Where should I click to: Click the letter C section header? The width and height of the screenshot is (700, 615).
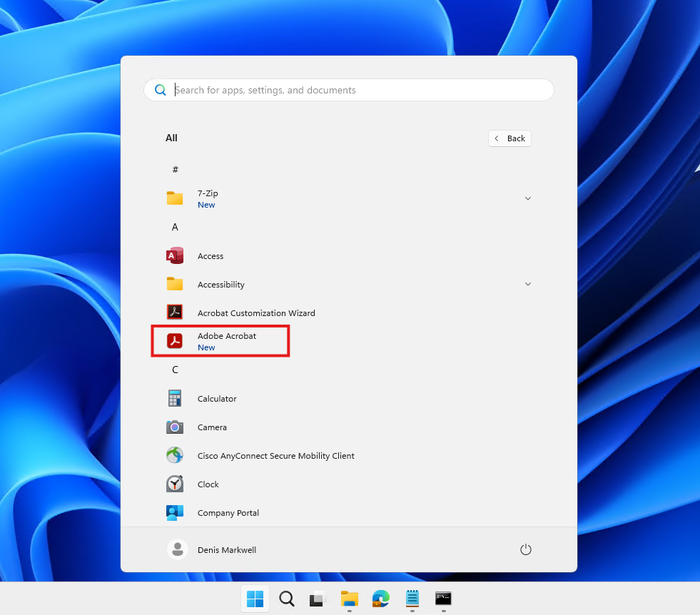(x=175, y=370)
